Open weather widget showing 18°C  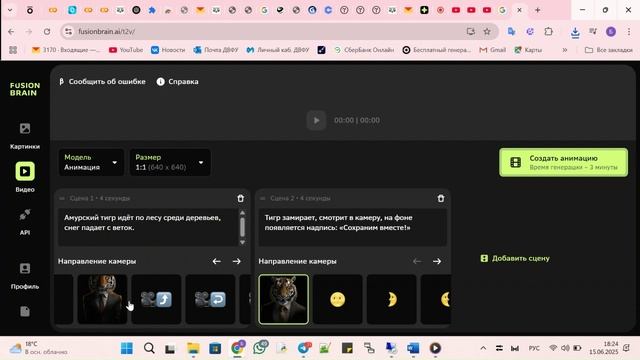click(x=38, y=348)
